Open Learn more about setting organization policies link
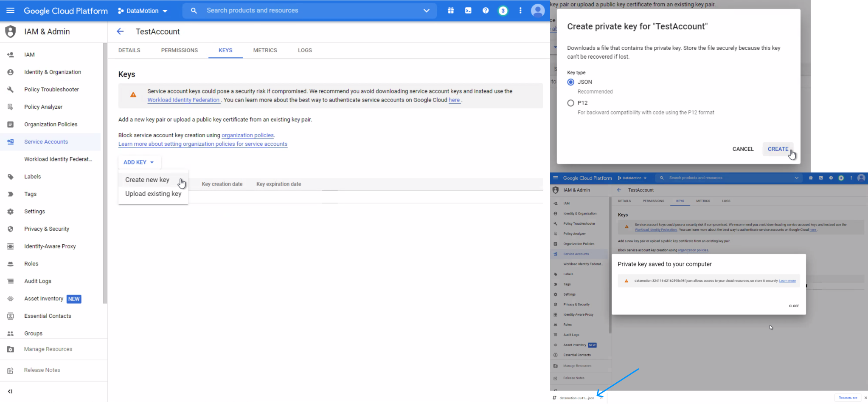Screen dimensions: 868x404 (203, 144)
